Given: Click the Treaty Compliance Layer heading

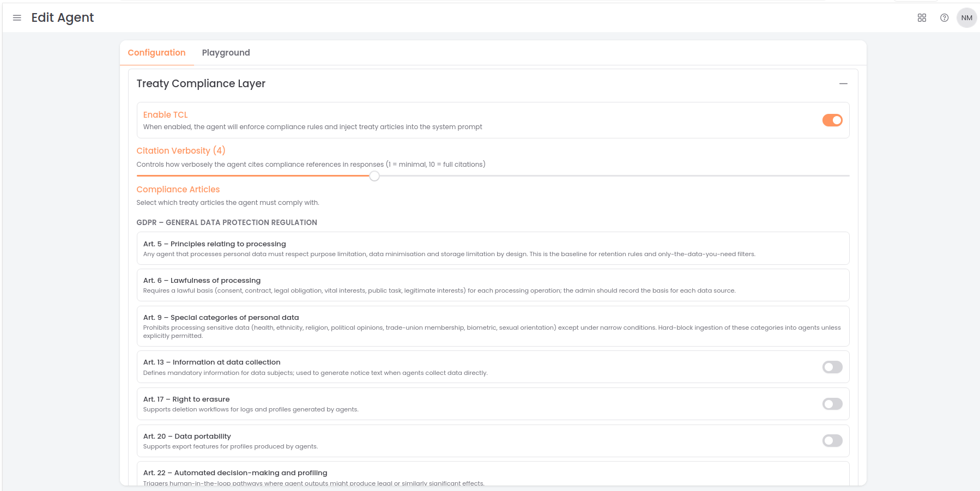Looking at the screenshot, I should (201, 84).
